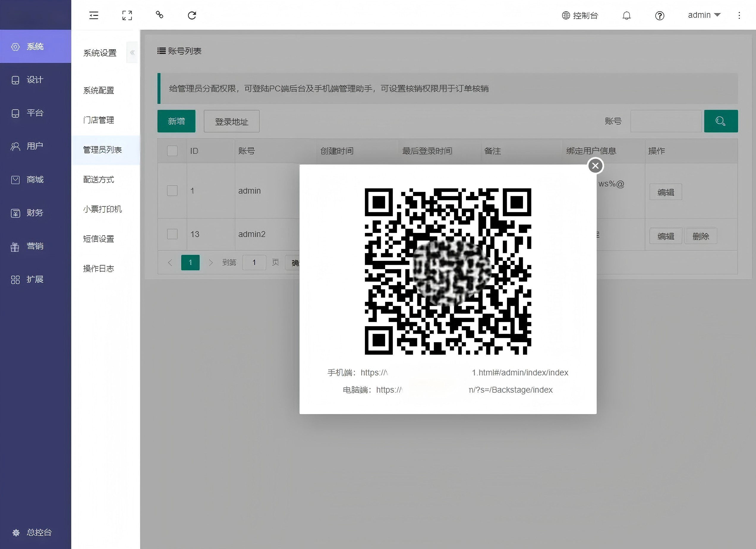Expand the admin user dropdown
This screenshot has width=756, height=549.
click(x=704, y=15)
